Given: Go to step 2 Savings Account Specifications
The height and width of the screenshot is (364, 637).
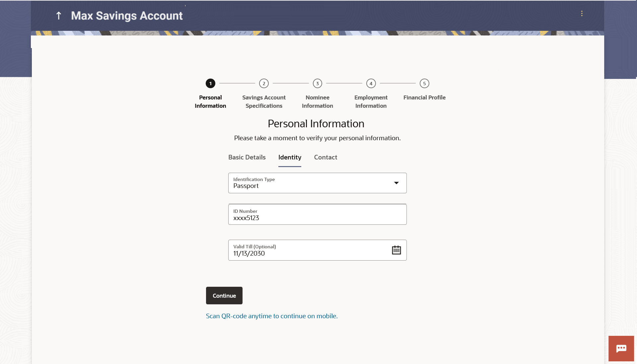Looking at the screenshot, I should coord(264,84).
